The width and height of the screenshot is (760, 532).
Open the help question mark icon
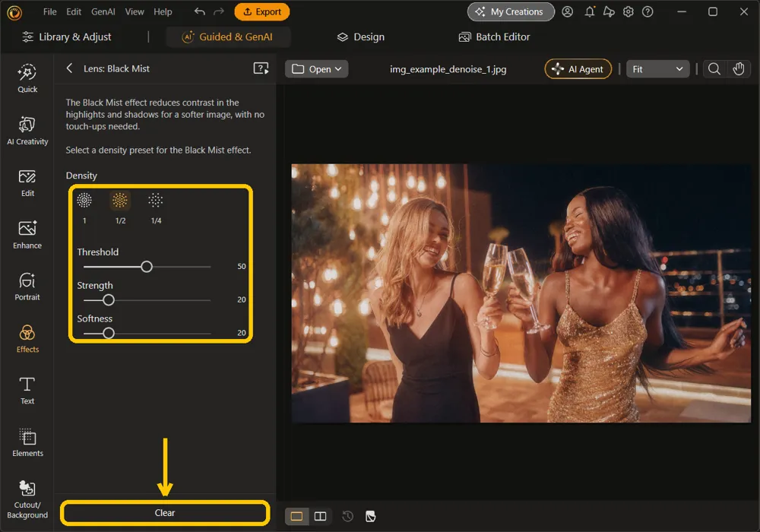click(648, 11)
